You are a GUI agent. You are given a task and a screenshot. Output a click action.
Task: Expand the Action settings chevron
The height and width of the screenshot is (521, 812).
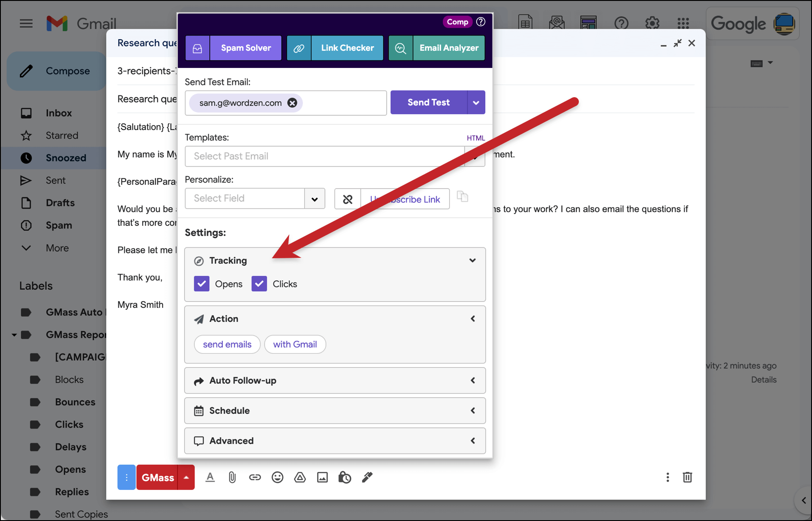473,319
